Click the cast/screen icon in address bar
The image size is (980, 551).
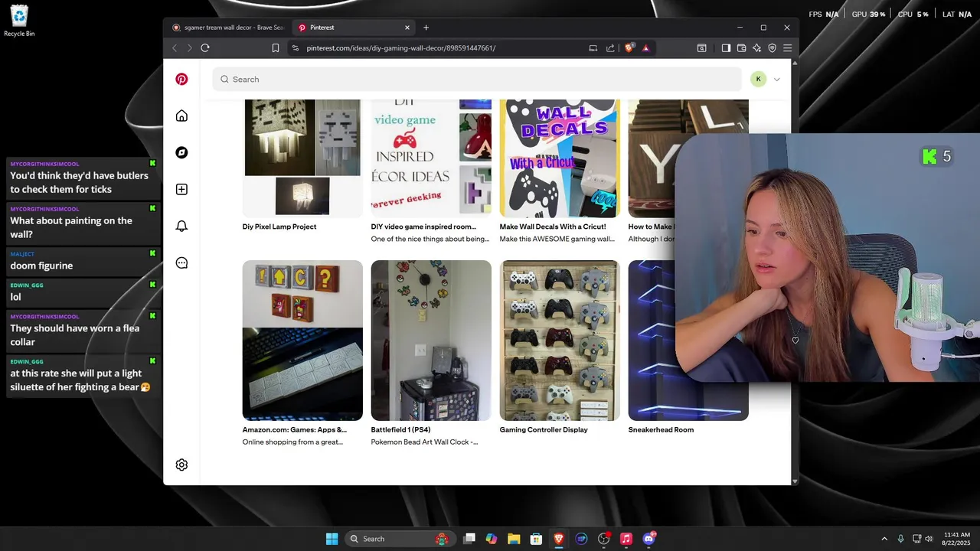[593, 47]
